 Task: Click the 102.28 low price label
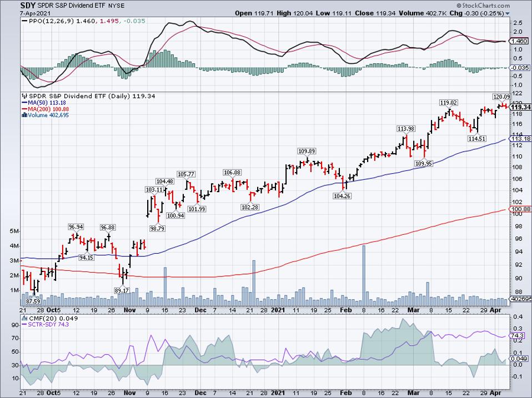250,207
